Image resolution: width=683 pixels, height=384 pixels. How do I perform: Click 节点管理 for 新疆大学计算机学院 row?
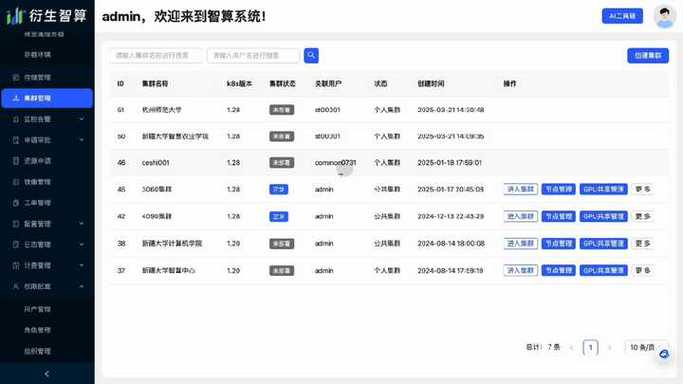click(558, 243)
